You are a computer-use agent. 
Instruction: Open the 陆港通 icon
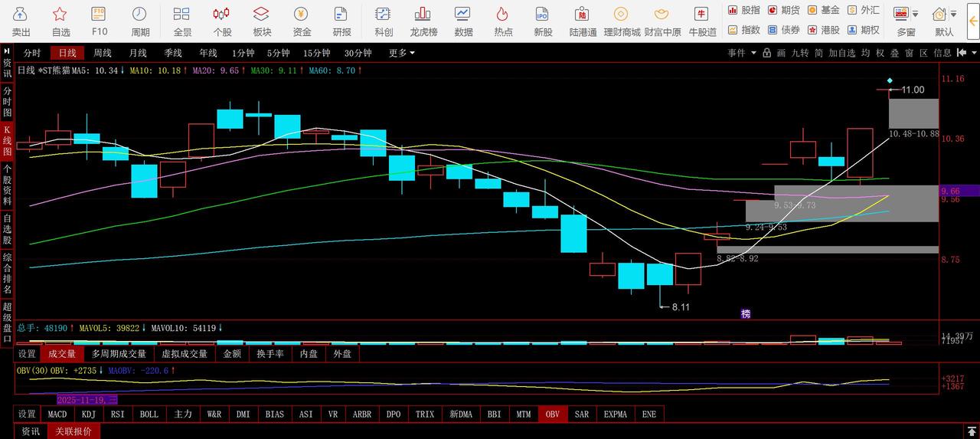tap(583, 21)
